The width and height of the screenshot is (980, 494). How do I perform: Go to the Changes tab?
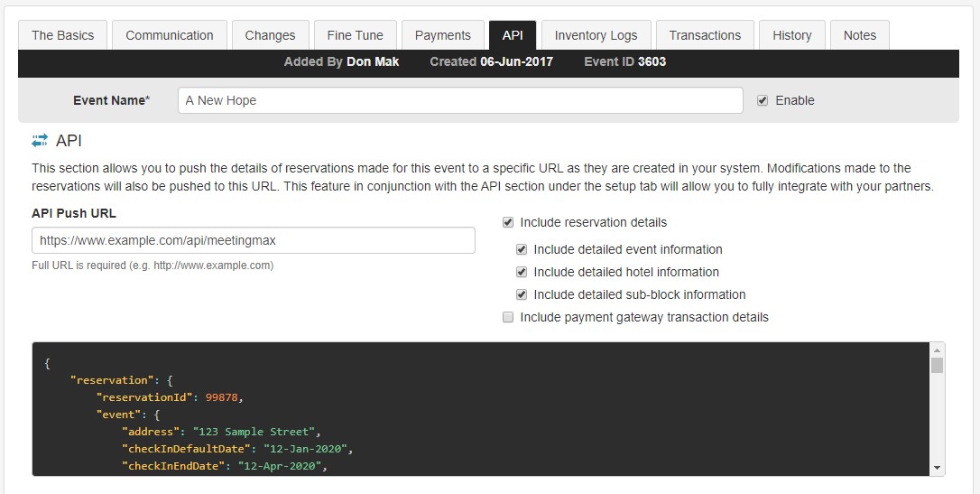(x=270, y=35)
